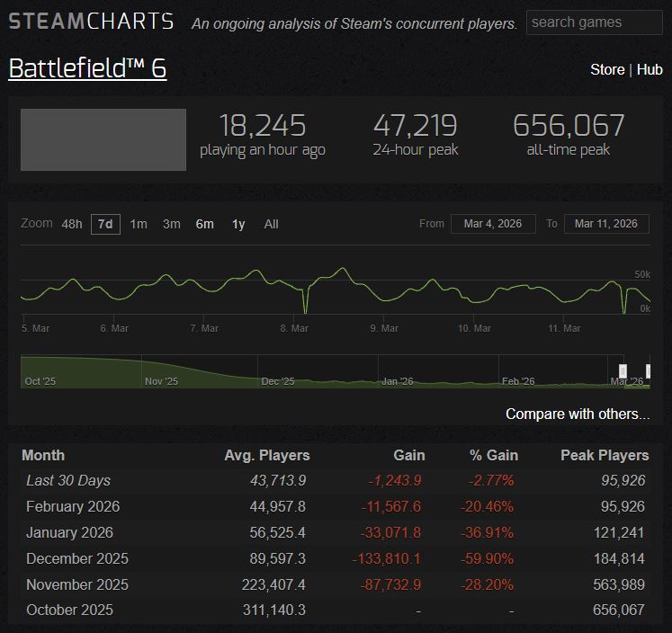This screenshot has width=672, height=633.
Task: Click the 18,245 playing count
Action: click(263, 126)
